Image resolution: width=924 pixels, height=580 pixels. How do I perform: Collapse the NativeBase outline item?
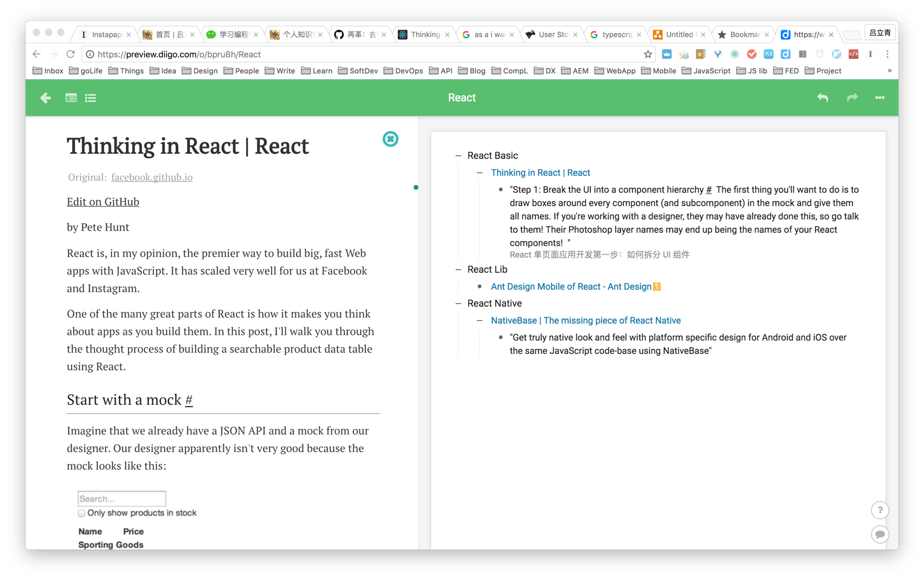coord(480,321)
